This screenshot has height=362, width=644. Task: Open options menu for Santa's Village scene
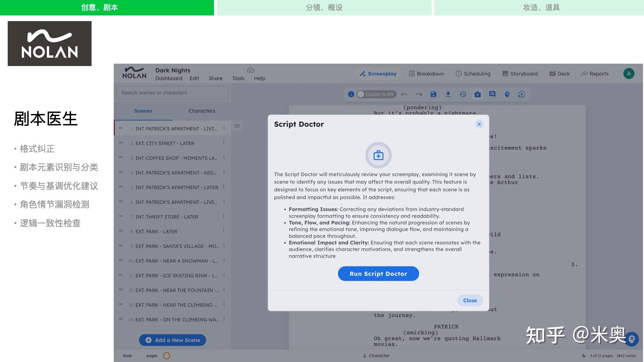click(224, 246)
